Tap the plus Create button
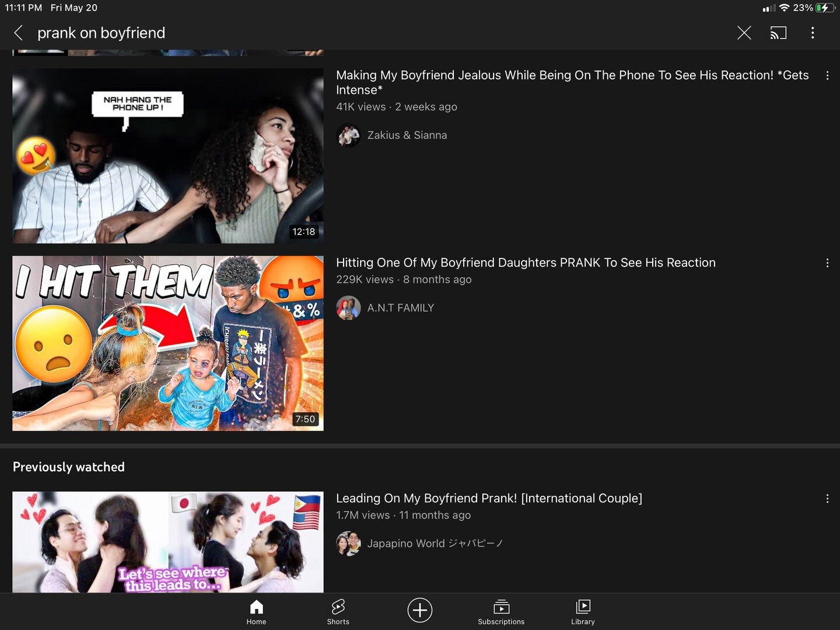840x630 pixels. coord(419,610)
